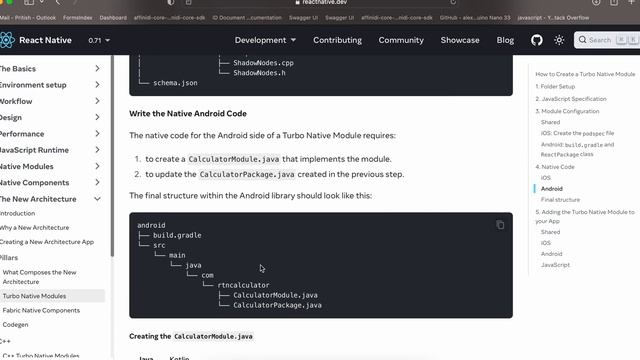Switch to the Kotlin code tab
This screenshot has height=360, width=640.
[179, 357]
